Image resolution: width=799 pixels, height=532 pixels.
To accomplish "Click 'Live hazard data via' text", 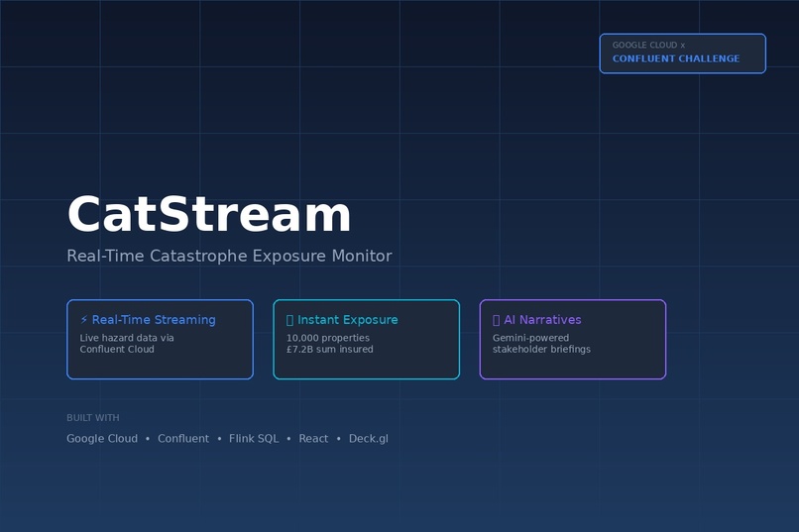I will click(x=127, y=338).
